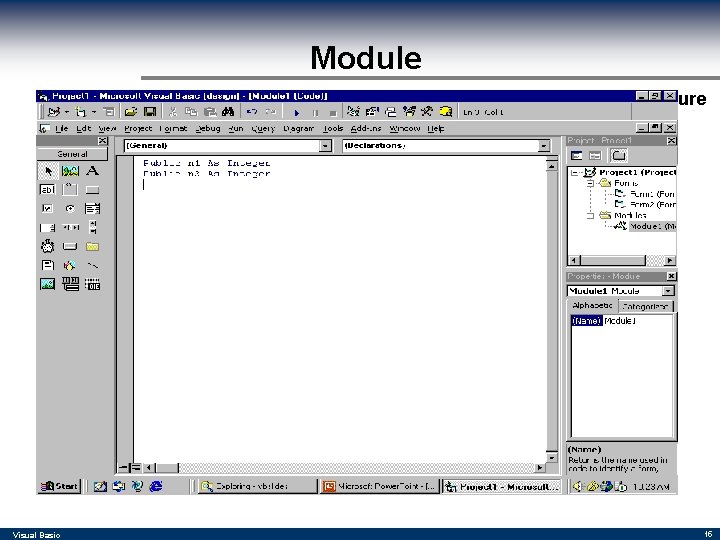Click the Open Project folder icon
This screenshot has height=540, width=720.
point(131,112)
